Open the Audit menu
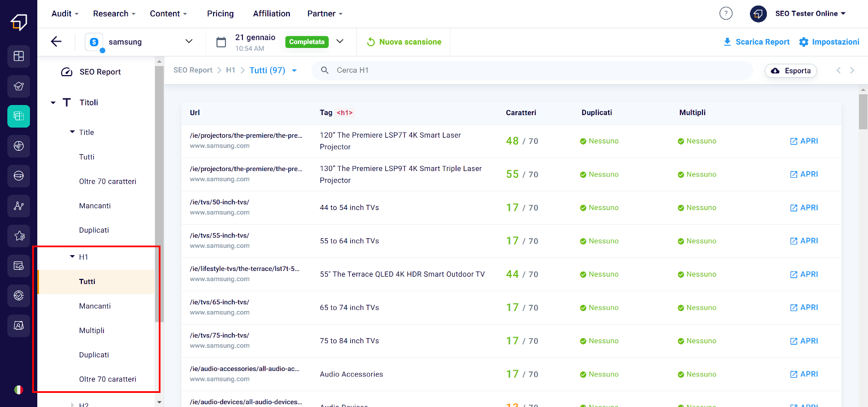 pos(64,14)
